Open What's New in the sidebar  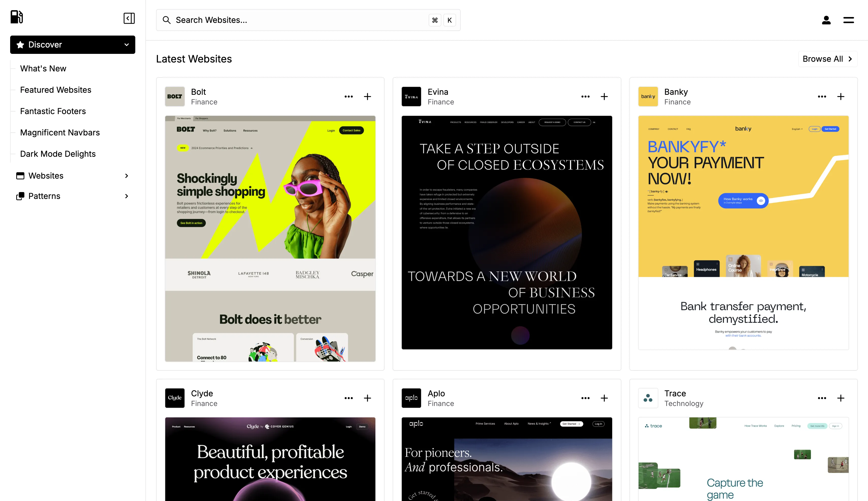coord(43,69)
